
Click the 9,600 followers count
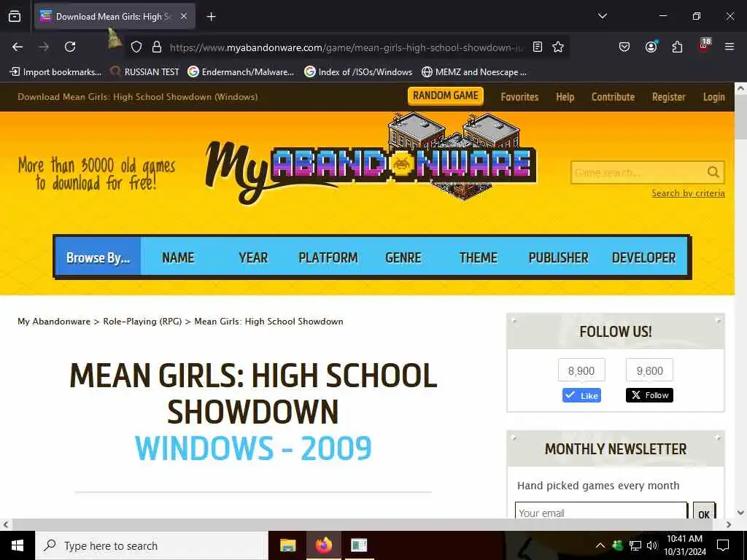click(649, 370)
